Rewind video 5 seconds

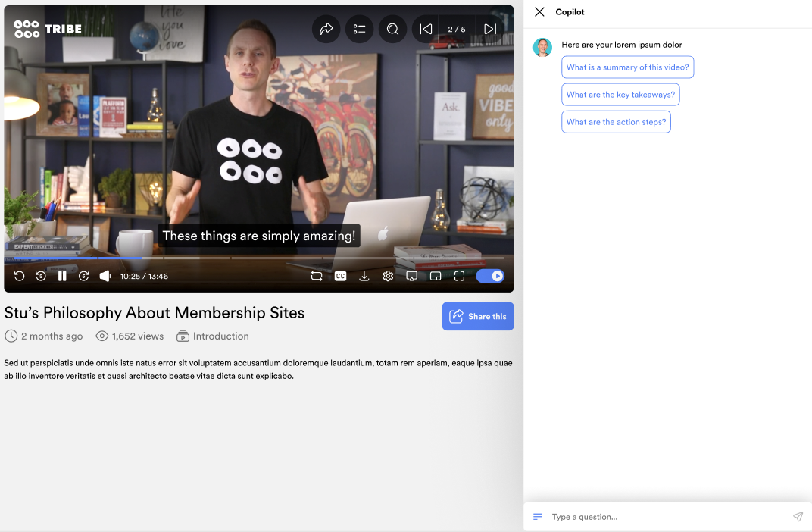coord(41,277)
